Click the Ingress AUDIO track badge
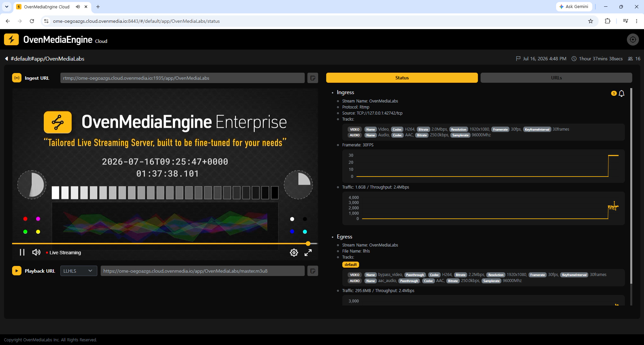Viewport: 644px width, 345px height. 355,135
